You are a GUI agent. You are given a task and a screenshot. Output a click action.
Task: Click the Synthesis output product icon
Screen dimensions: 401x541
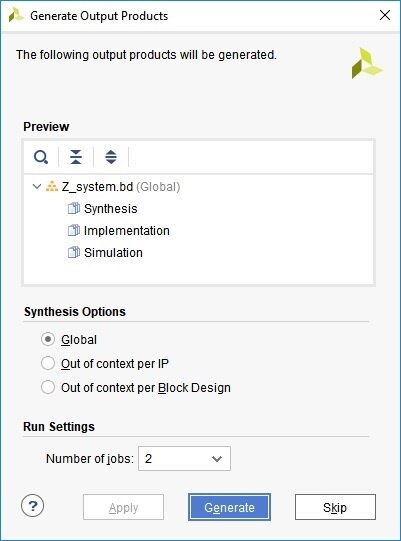(74, 209)
